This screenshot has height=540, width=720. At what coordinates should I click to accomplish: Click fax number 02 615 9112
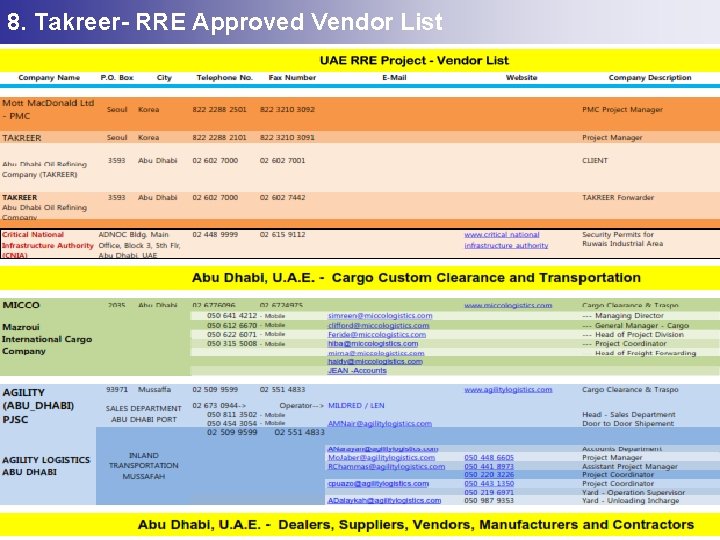click(282, 235)
